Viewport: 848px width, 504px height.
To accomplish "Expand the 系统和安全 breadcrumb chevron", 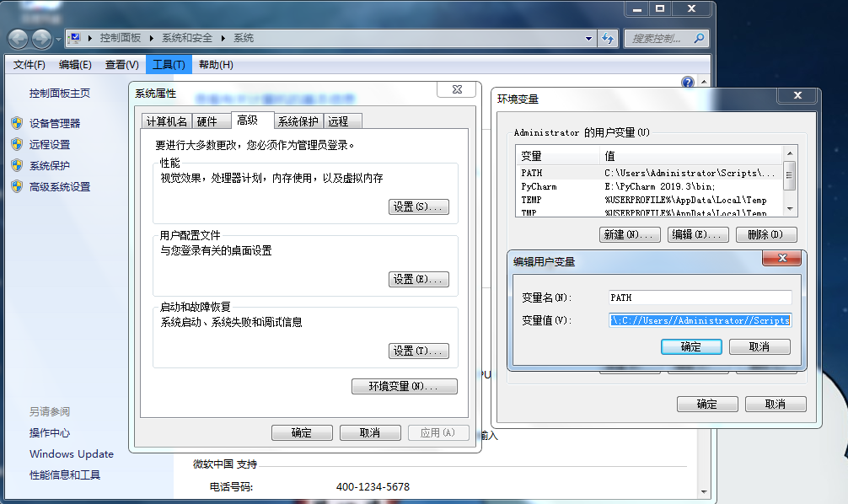I will pyautogui.click(x=223, y=38).
